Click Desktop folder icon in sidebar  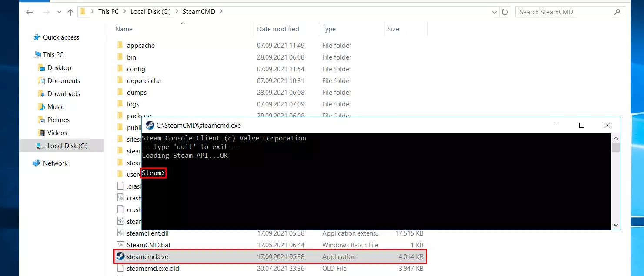point(41,68)
